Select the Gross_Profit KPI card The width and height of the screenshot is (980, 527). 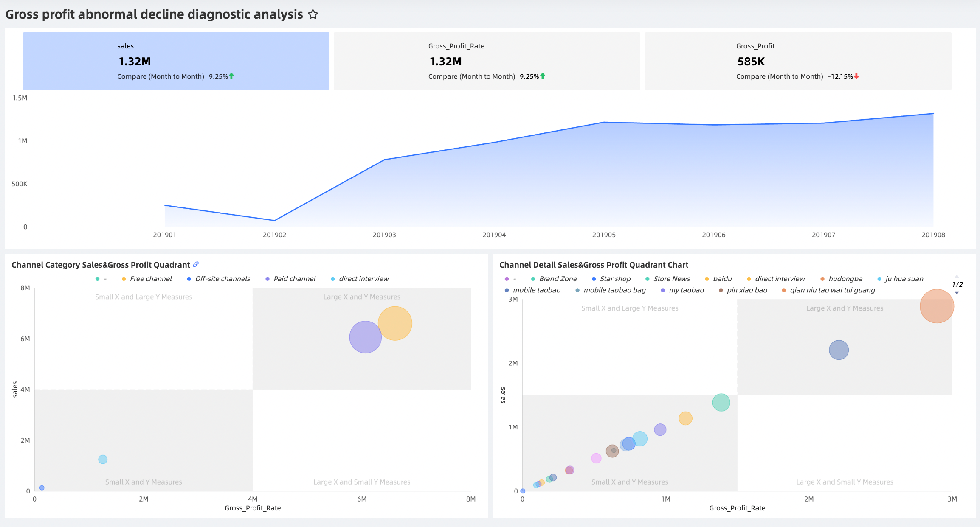click(797, 61)
